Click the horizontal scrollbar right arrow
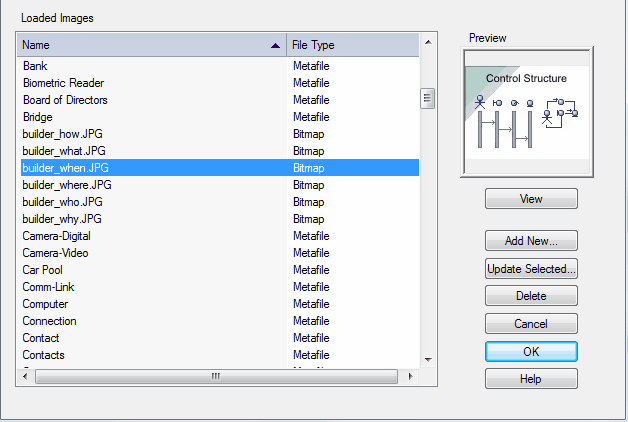Screen dimensions: 628x422 pos(410,376)
